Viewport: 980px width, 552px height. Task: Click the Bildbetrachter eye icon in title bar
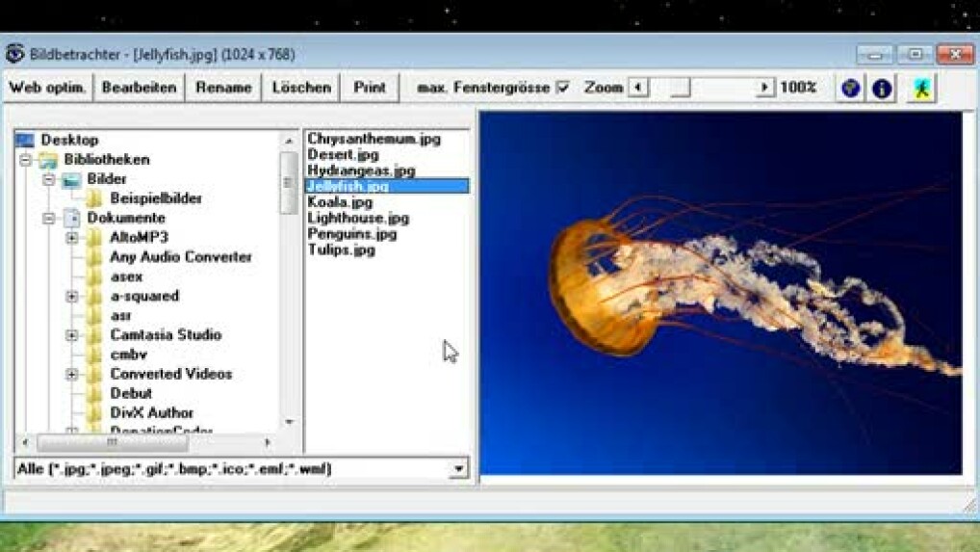click(x=14, y=55)
